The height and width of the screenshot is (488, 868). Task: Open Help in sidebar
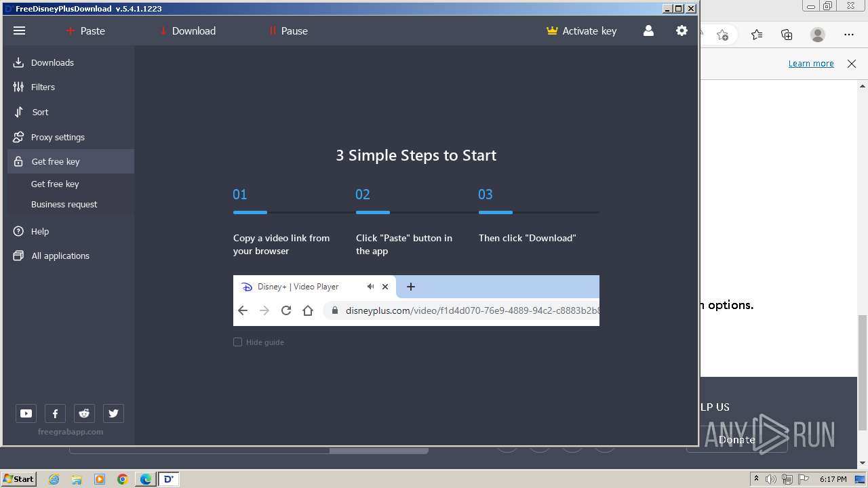pyautogui.click(x=71, y=231)
